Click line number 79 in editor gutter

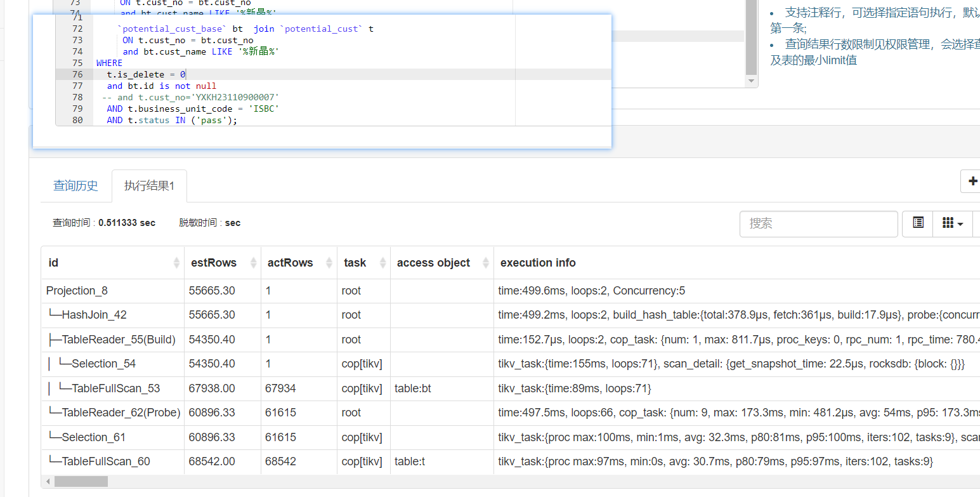point(77,109)
